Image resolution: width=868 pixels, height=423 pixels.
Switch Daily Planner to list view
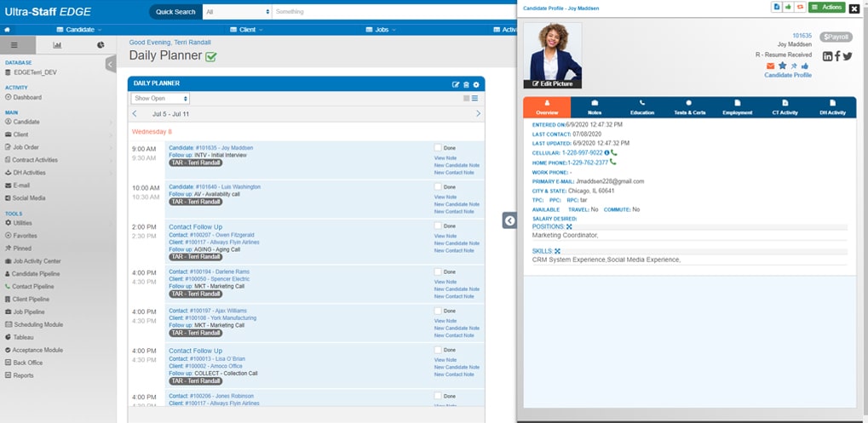coord(475,99)
